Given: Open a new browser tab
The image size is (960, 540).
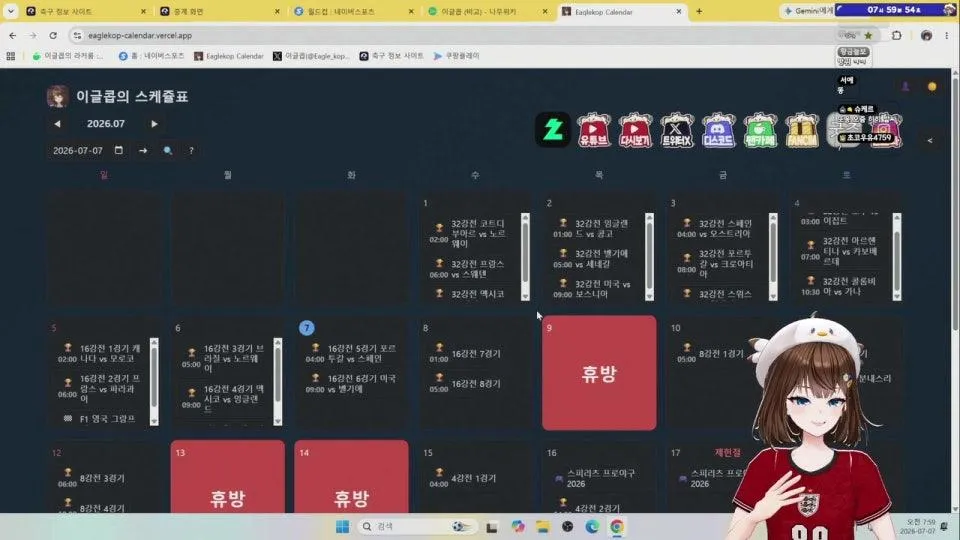Looking at the screenshot, I should [699, 11].
